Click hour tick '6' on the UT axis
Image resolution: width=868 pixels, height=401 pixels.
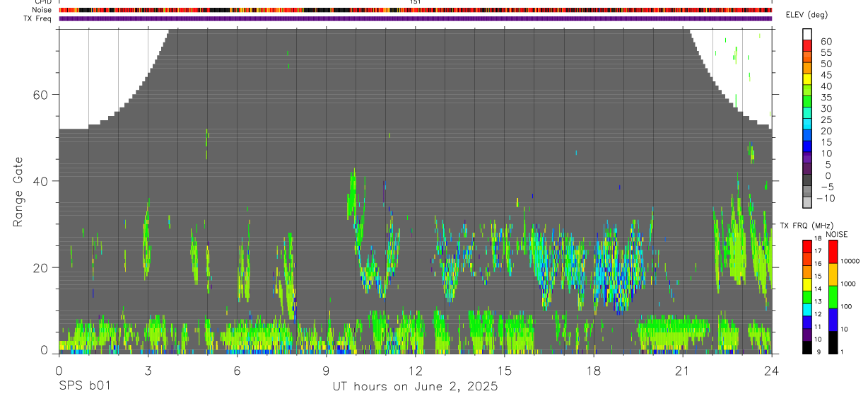click(237, 371)
